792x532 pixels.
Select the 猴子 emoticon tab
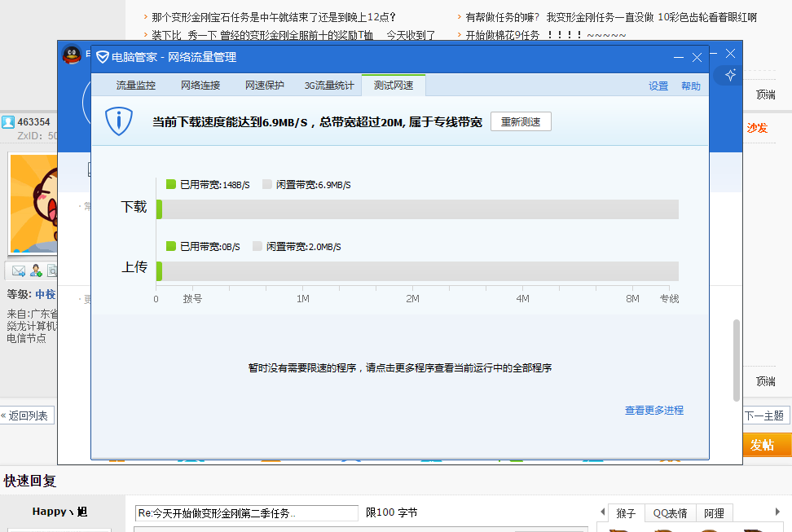coord(627,513)
